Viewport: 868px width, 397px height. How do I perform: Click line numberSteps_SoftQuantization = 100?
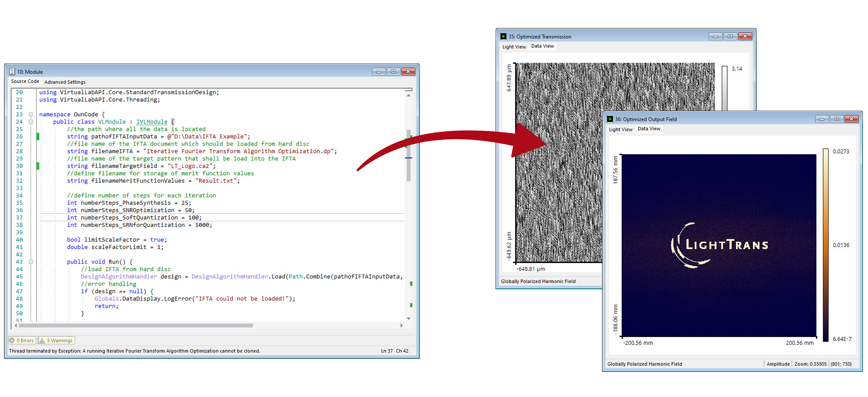pyautogui.click(x=134, y=218)
